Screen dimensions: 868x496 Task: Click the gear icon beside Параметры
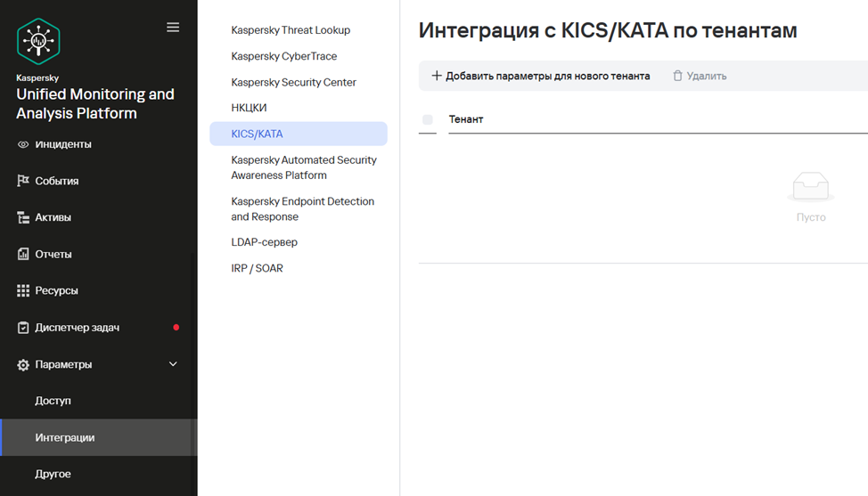[x=22, y=364]
